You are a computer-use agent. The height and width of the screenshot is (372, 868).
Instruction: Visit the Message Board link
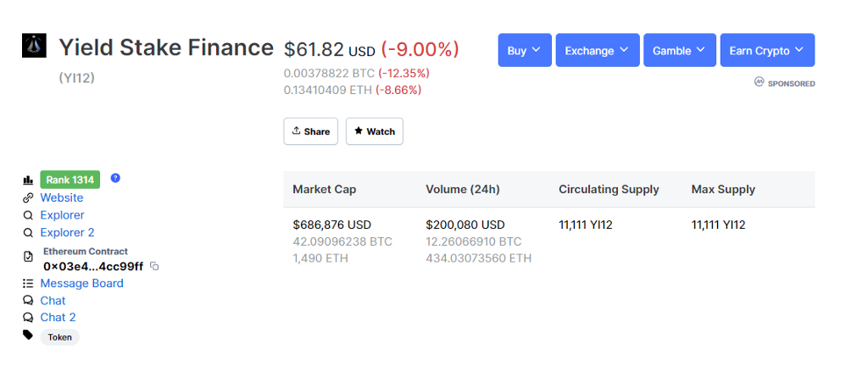click(81, 284)
